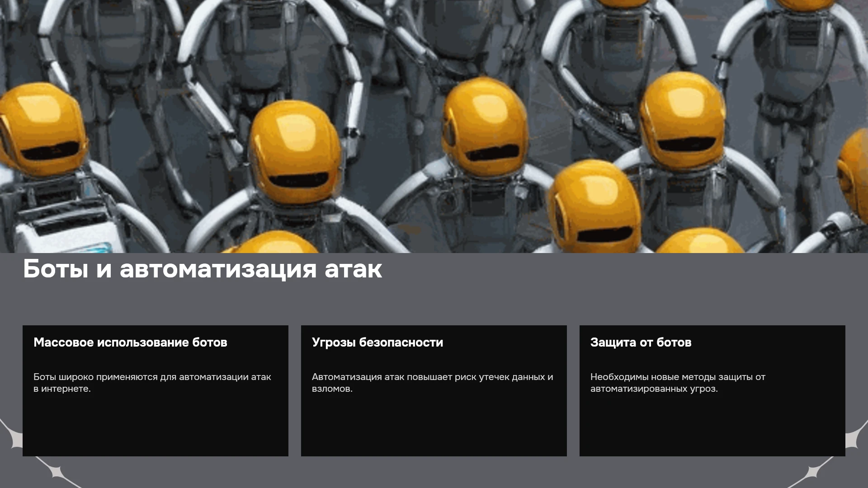868x488 pixels.
Task: Click the text starting "Боты широко применяются"
Action: [152, 383]
